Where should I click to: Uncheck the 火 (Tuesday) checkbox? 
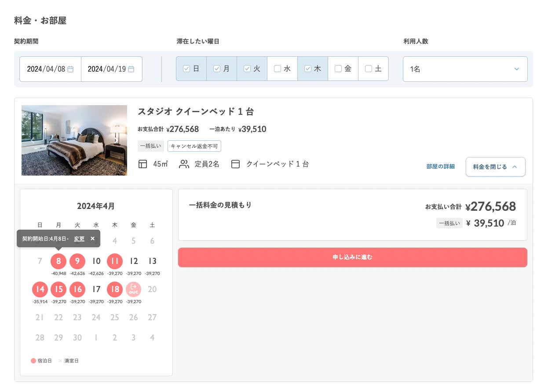point(247,69)
